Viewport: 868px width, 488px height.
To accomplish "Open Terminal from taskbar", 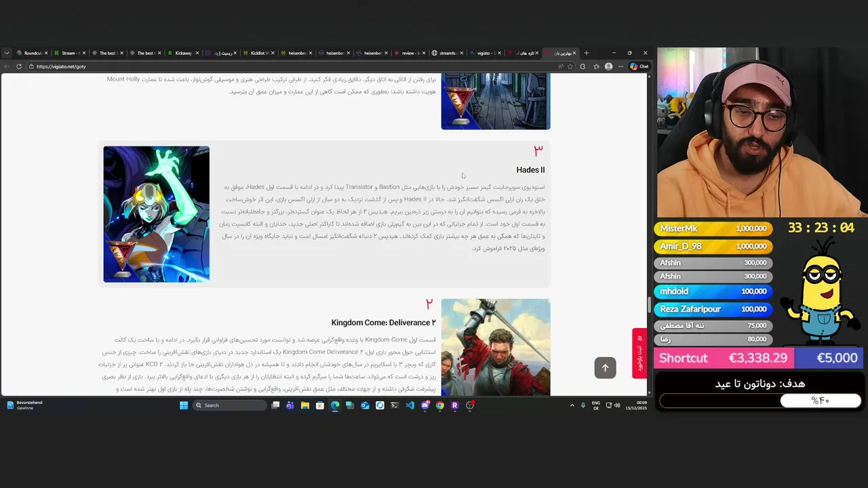I will click(395, 405).
